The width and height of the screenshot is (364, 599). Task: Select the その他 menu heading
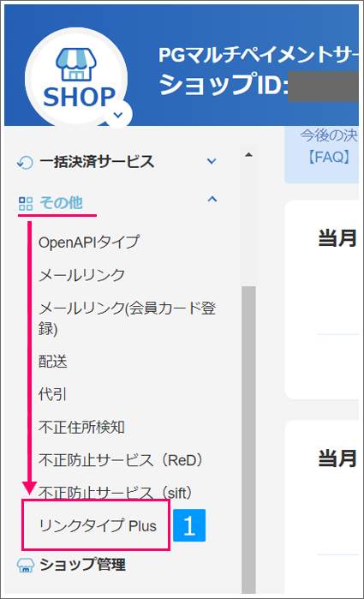(x=61, y=203)
